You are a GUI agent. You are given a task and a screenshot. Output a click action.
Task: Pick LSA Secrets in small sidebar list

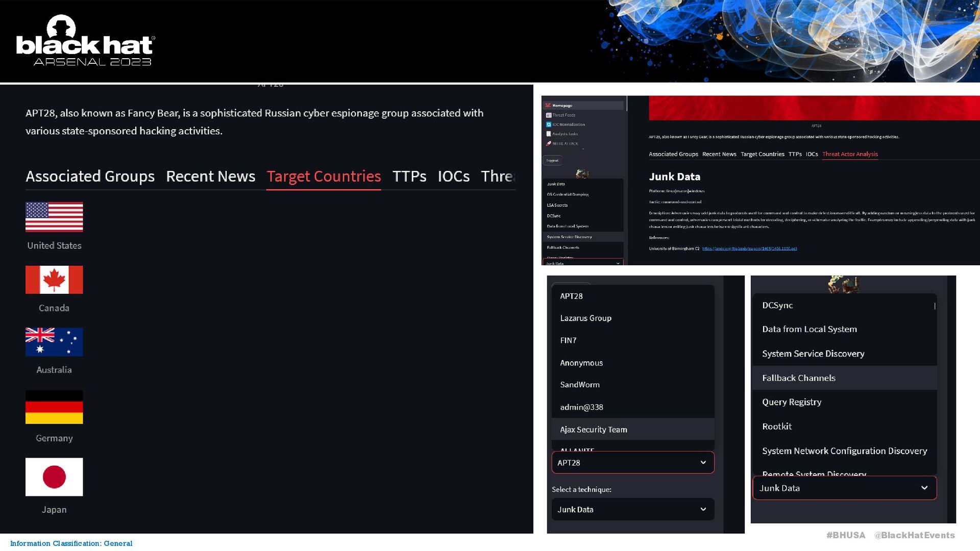pyautogui.click(x=583, y=205)
